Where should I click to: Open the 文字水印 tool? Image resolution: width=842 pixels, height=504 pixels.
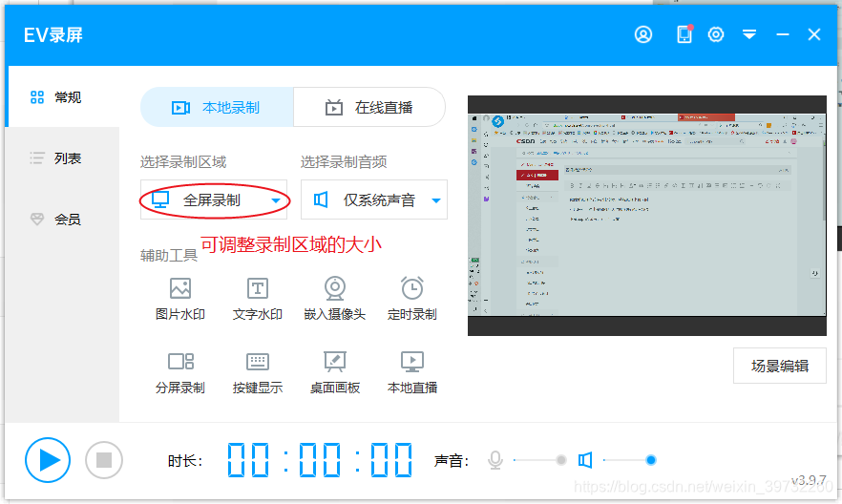point(257,299)
